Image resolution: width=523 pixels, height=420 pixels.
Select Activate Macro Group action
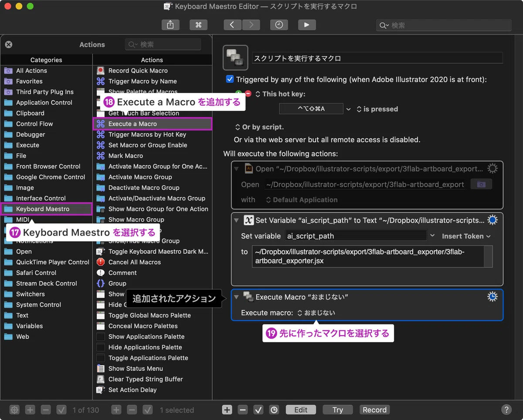tap(153, 177)
